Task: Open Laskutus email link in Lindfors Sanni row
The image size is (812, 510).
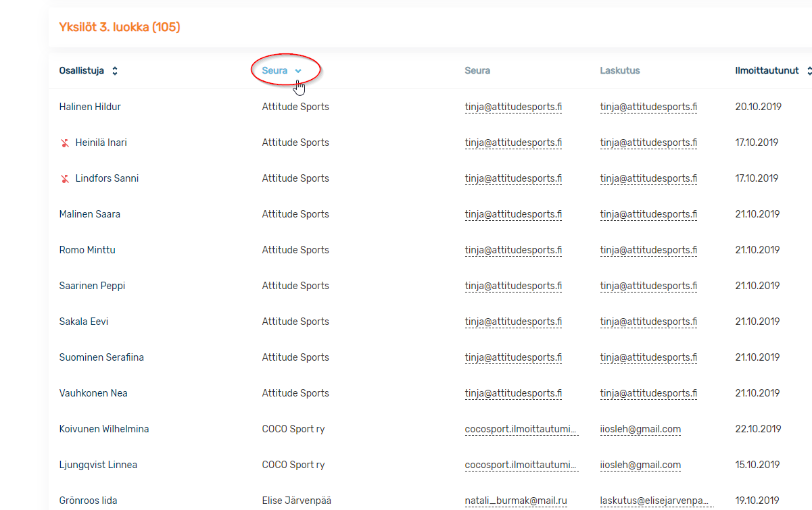Action: [648, 178]
